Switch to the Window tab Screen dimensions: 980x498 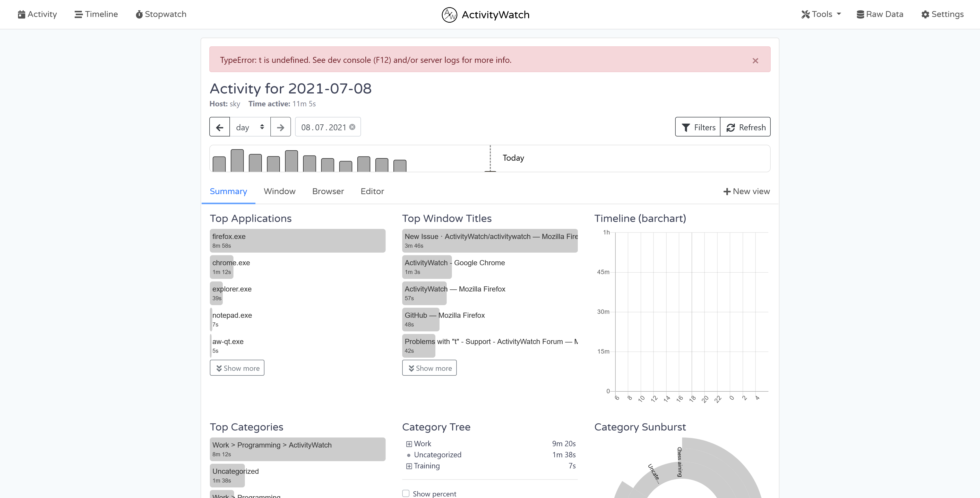(280, 191)
